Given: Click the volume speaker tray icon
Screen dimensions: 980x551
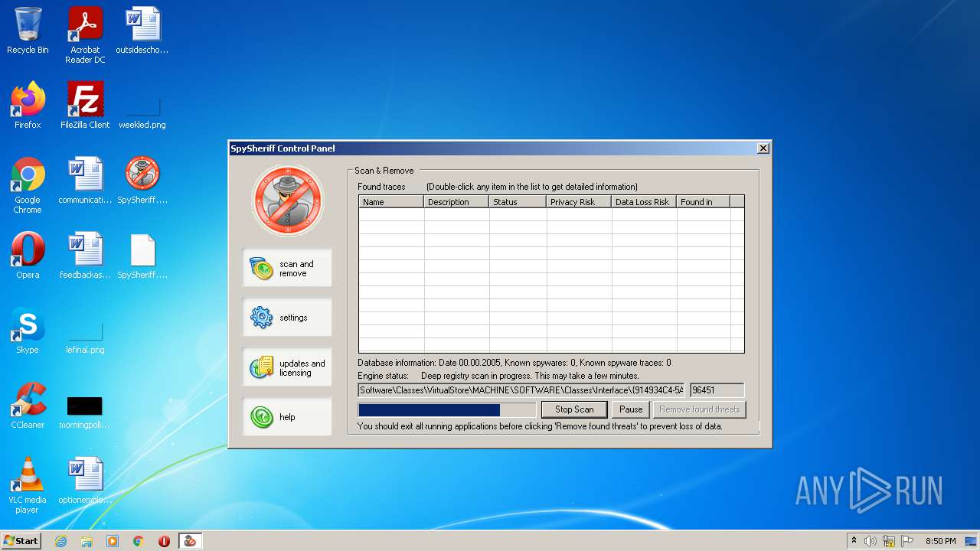Looking at the screenshot, I should (x=871, y=541).
